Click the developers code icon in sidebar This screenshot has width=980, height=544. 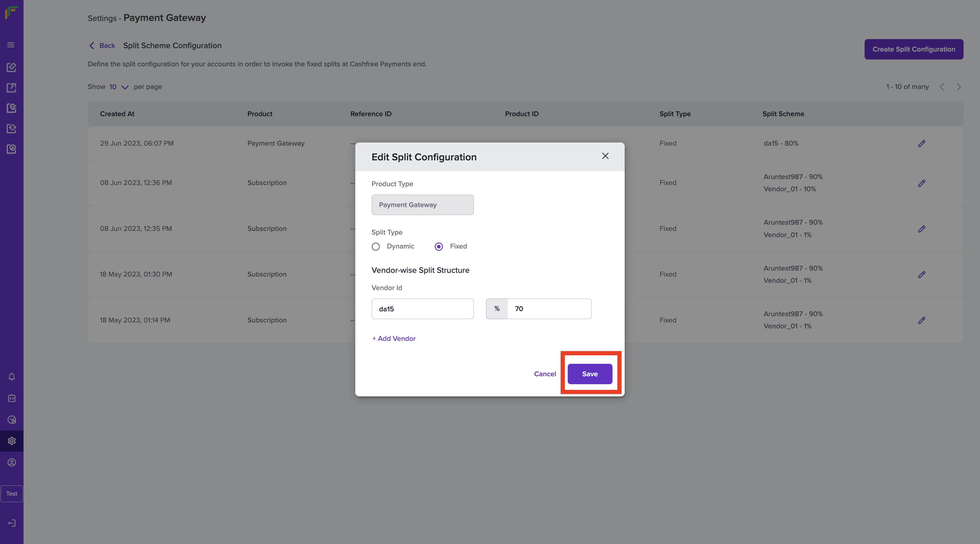pyautogui.click(x=11, y=398)
